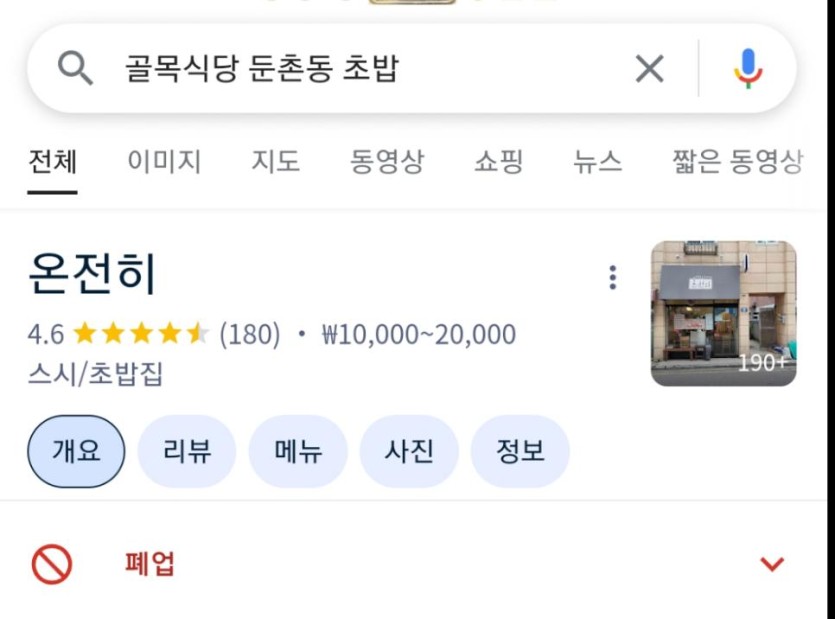This screenshot has width=835, height=619.
Task: Switch to the 이미지 tab
Action: pyautogui.click(x=164, y=162)
